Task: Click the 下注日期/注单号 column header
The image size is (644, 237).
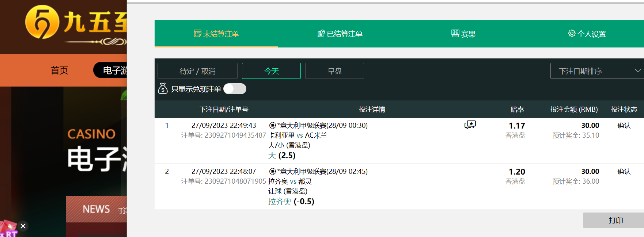Action: point(224,109)
